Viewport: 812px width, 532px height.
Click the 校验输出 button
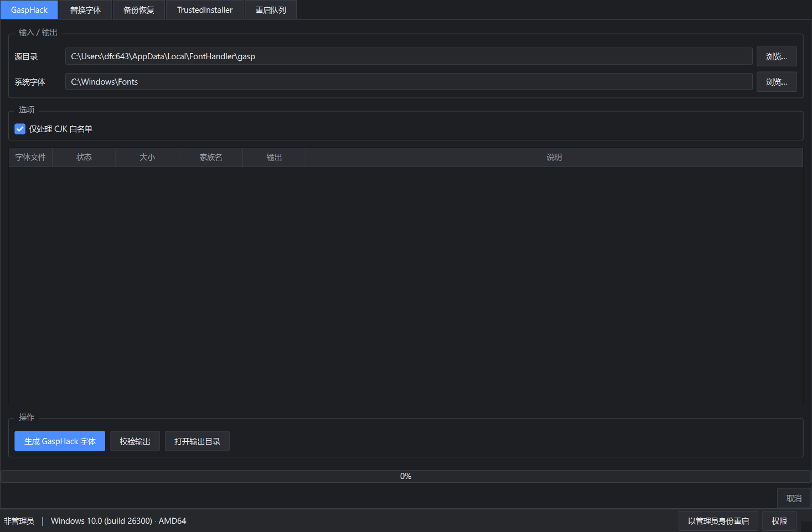[x=135, y=441]
